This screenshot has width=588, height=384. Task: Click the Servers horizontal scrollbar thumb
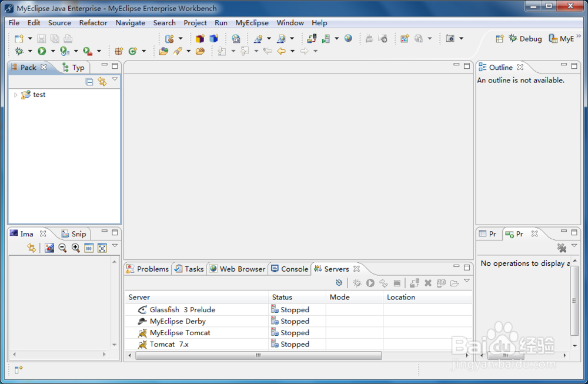pos(258,355)
